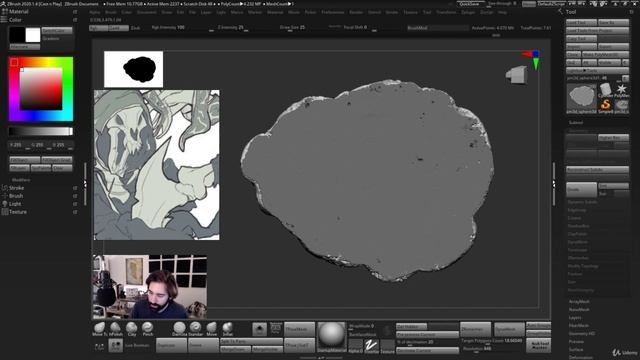Click the Load Tool button
The height and width of the screenshot is (360, 640).
coord(581,22)
